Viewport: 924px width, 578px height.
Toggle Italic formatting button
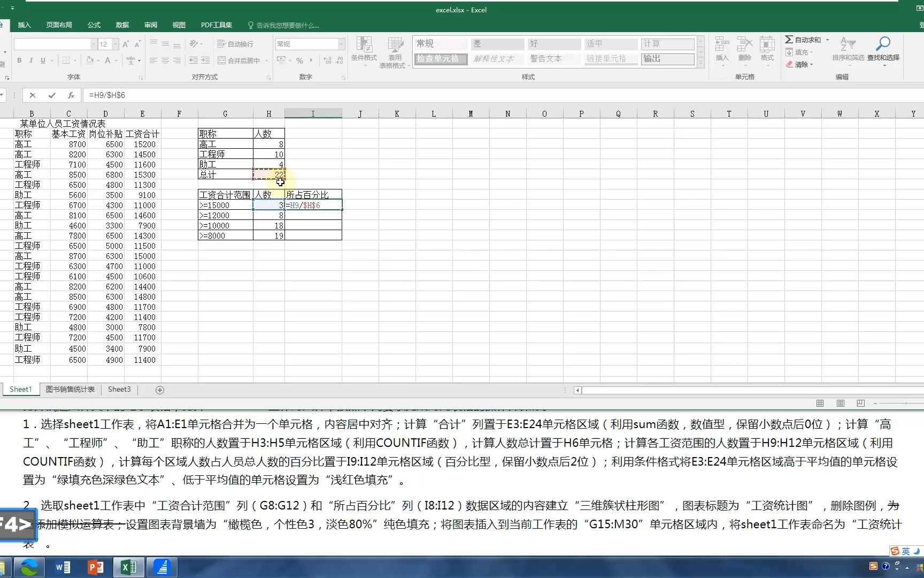(x=31, y=60)
